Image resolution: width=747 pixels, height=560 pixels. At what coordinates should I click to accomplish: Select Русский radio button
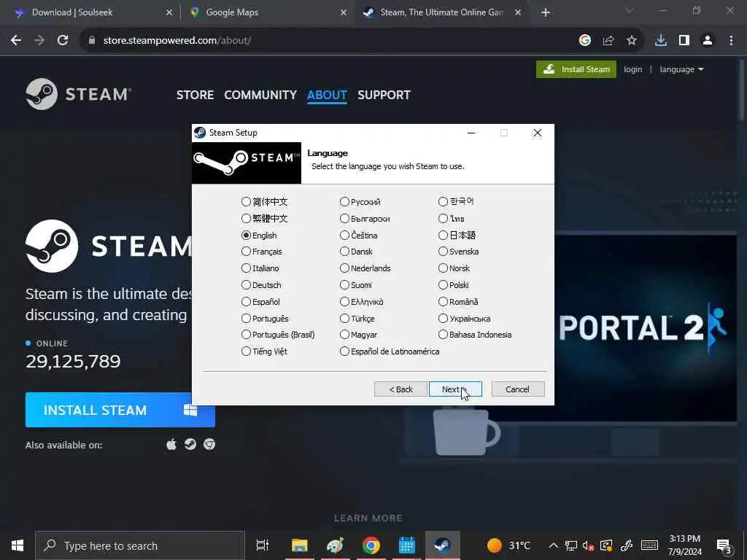click(x=344, y=202)
